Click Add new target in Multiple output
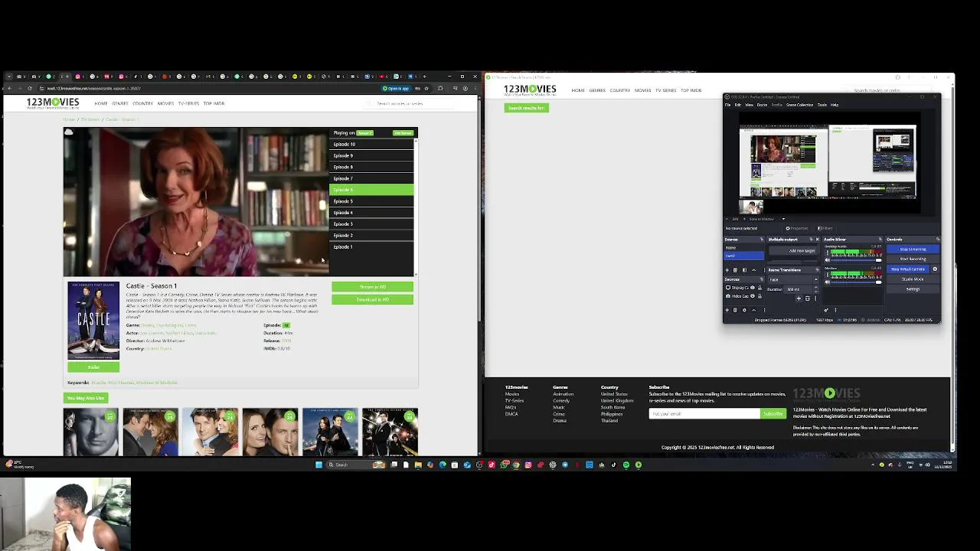Image resolution: width=980 pixels, height=551 pixels. point(793,251)
